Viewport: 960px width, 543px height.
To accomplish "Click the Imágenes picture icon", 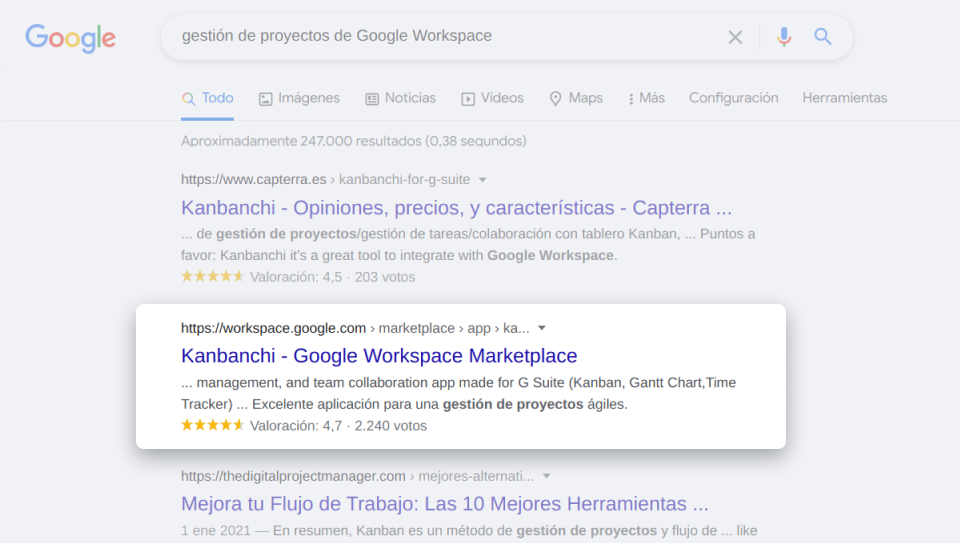I will 265,99.
